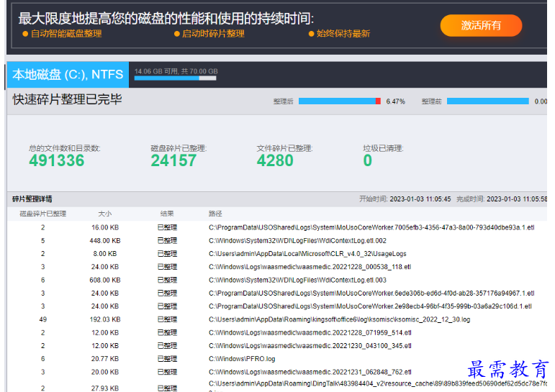Click the file fragments value 4280

pyautogui.click(x=275, y=160)
